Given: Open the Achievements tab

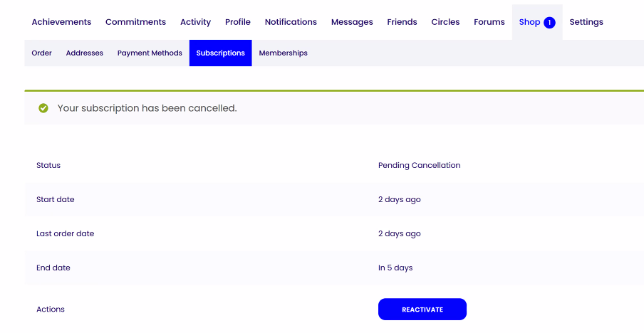Looking at the screenshot, I should [61, 22].
